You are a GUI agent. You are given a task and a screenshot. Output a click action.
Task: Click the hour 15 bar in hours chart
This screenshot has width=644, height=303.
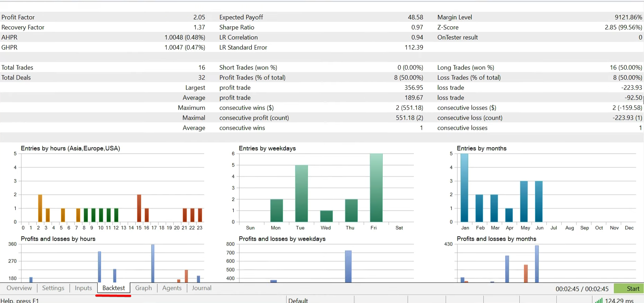[139, 208]
